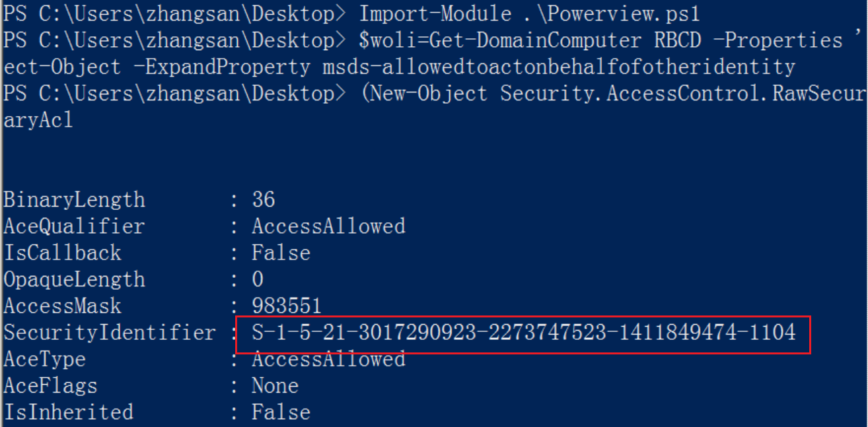Click the BinaryLength property label
868x427 pixels.
tap(74, 199)
